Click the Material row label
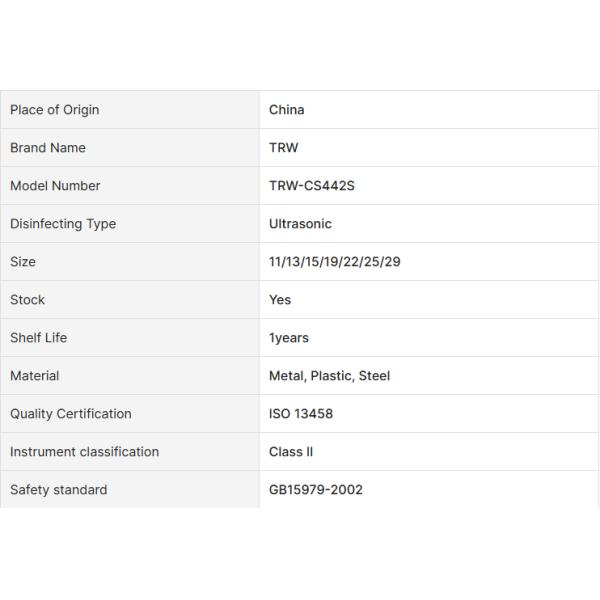This screenshot has width=600, height=600. 35,376
